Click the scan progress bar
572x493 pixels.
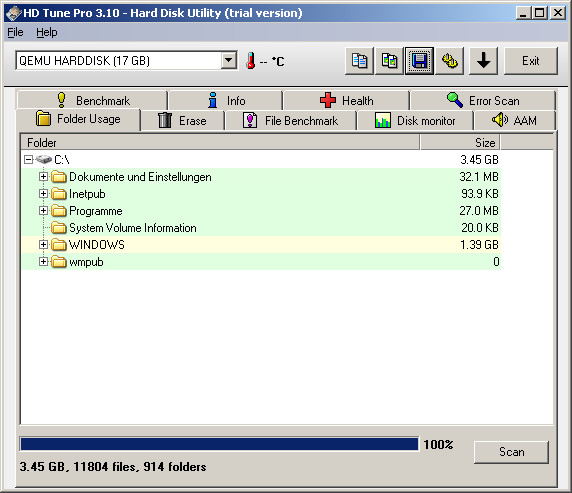point(219,444)
